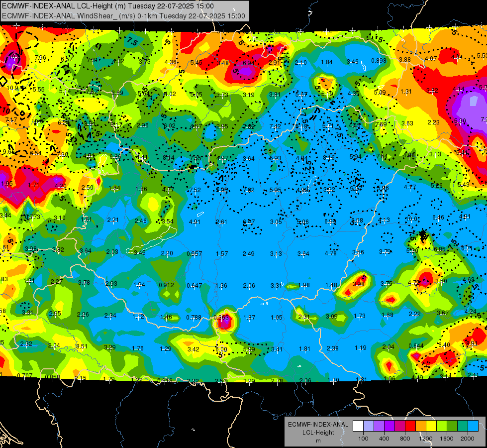Click the wind shear value '1.19'

[x=360, y=347]
